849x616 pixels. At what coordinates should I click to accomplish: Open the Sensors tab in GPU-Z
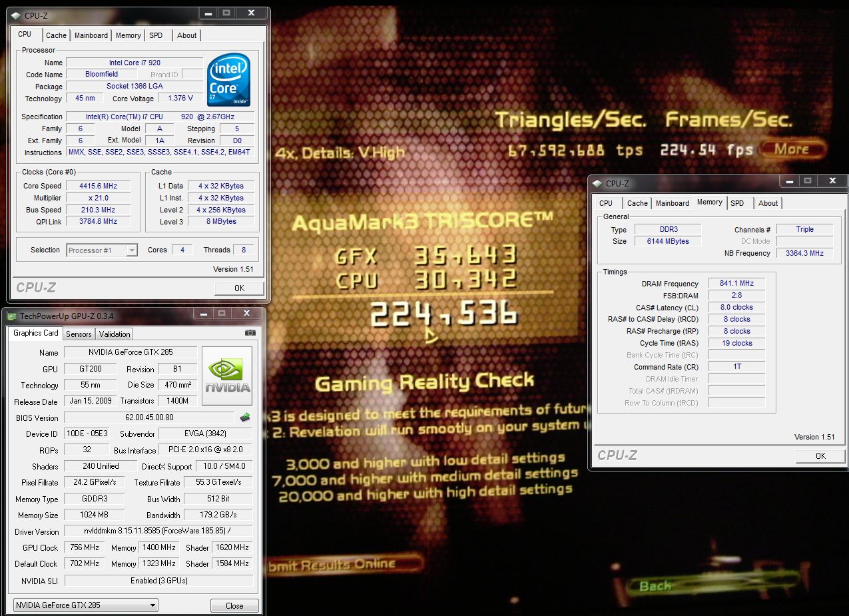pos(79,334)
